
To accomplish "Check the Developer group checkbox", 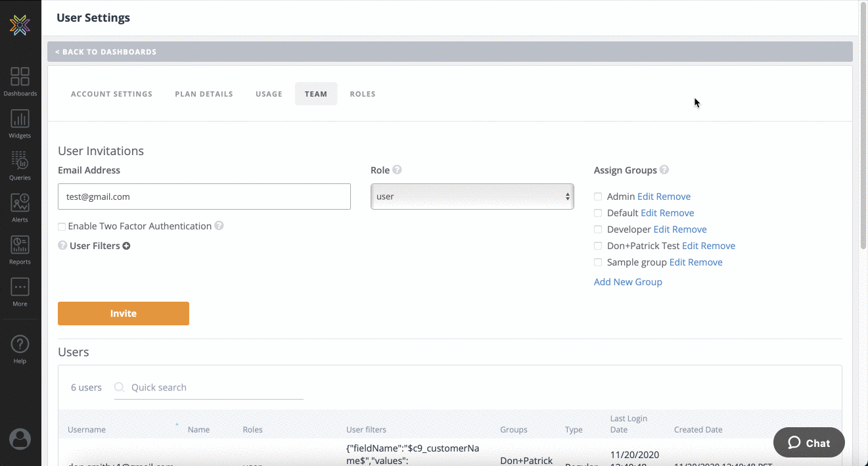I will [598, 229].
